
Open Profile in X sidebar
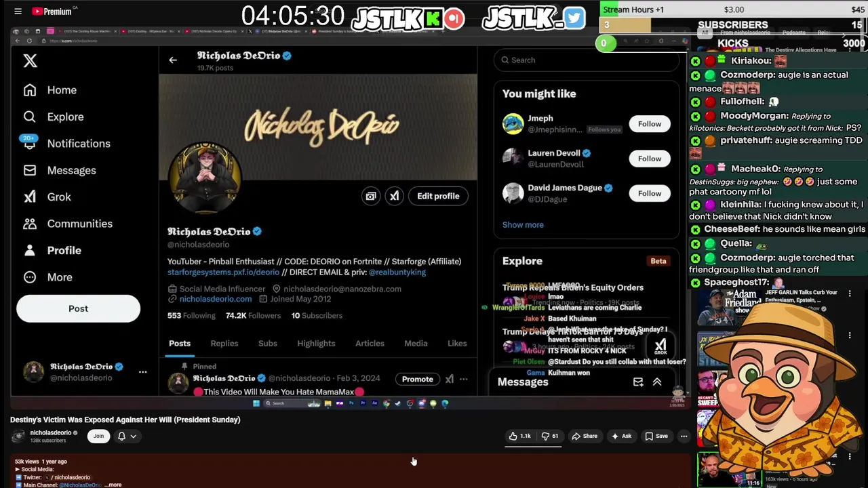[52, 250]
